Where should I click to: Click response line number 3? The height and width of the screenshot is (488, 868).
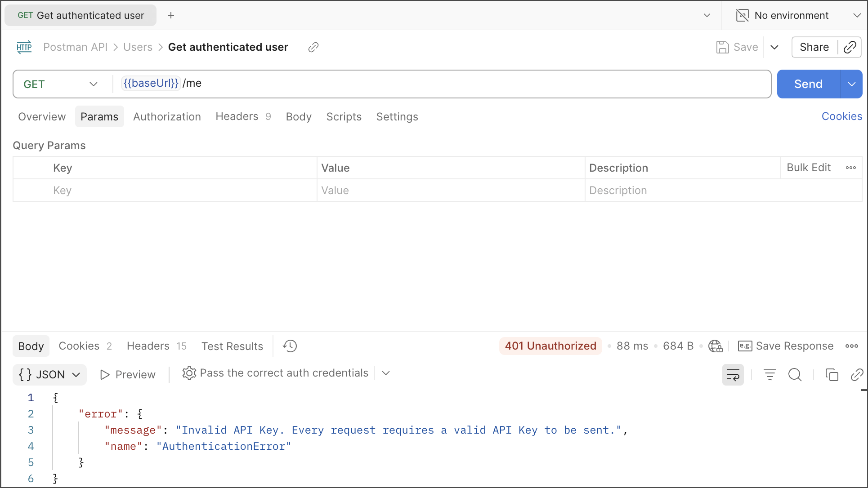point(31,430)
